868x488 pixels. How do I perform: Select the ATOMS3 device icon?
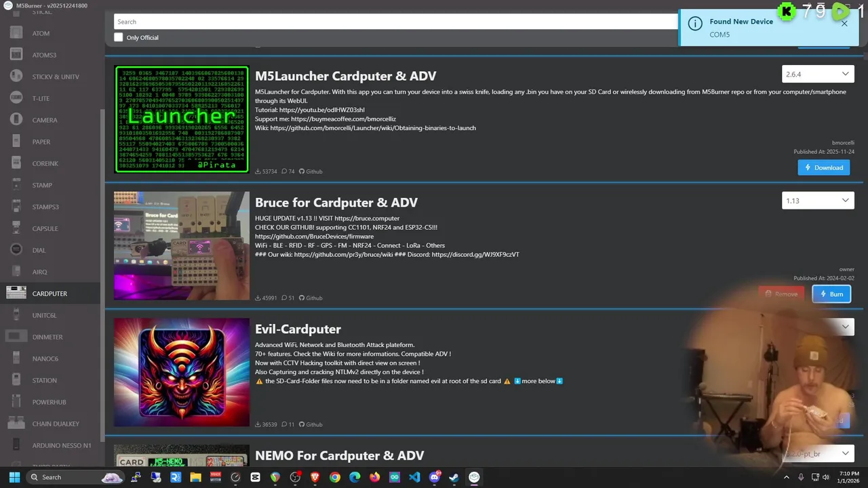coord(16,55)
